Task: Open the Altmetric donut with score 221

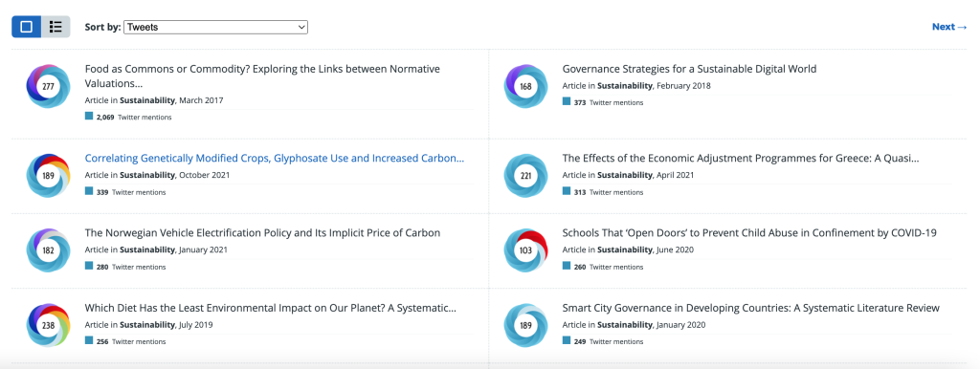Action: coord(525,176)
